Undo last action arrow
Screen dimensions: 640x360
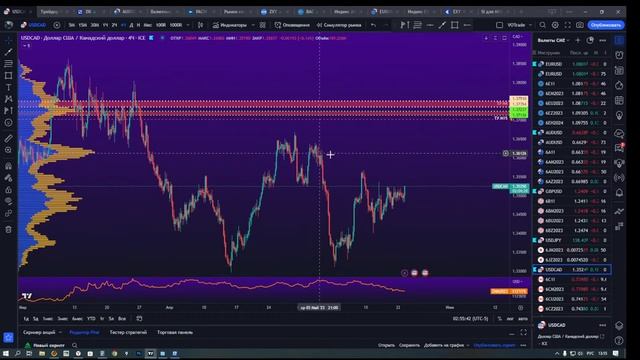373,25
